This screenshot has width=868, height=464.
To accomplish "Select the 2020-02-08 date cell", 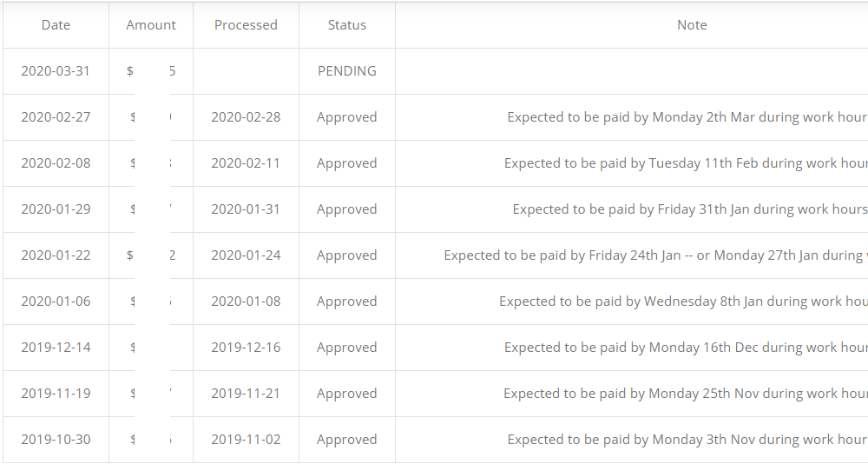I will point(56,163).
